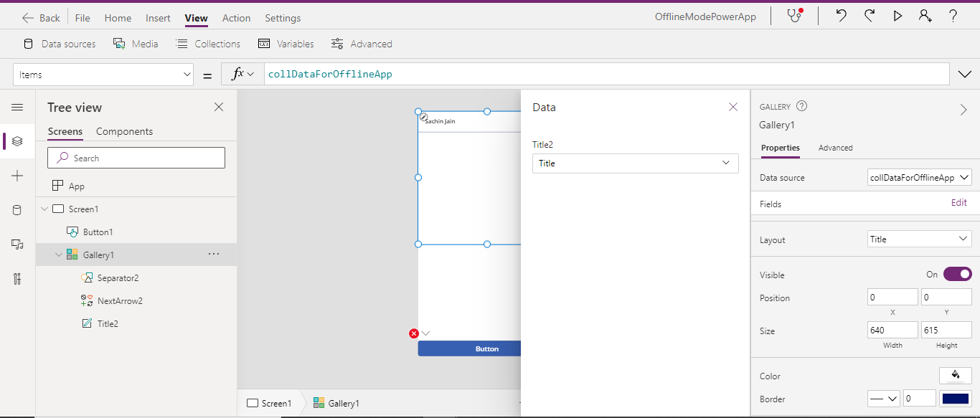Open the Share panel icon
This screenshot has height=418, width=980.
click(x=925, y=15)
